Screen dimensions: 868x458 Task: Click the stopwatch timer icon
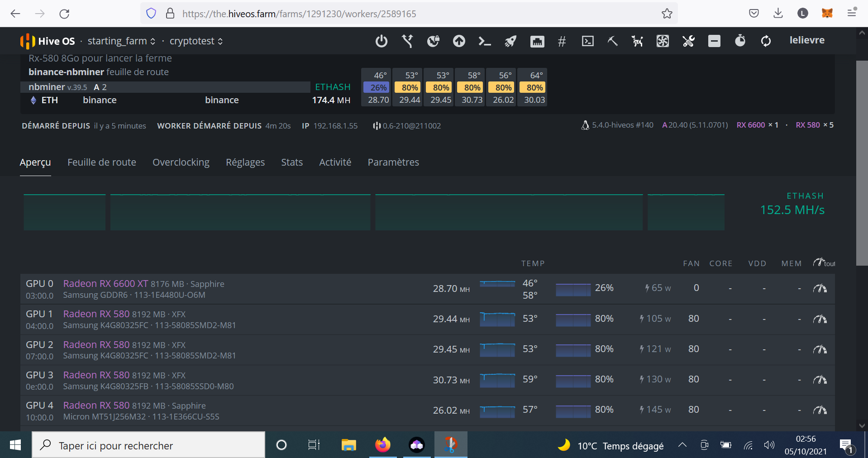[740, 41]
